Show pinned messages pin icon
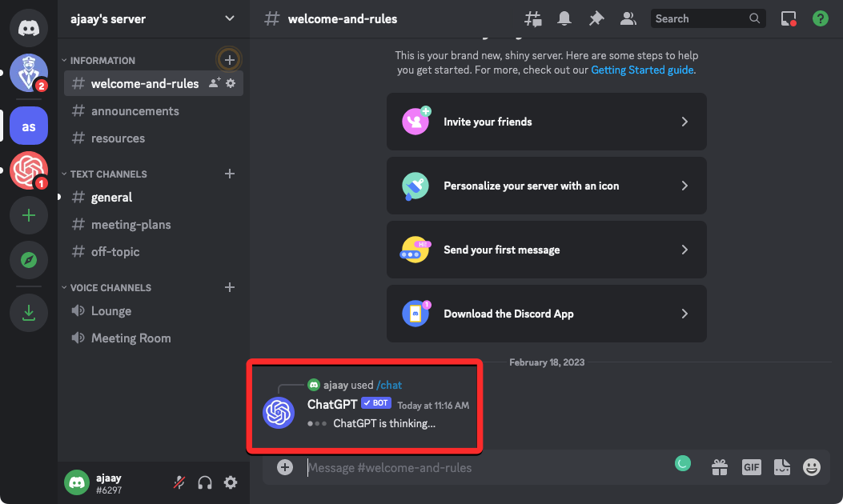This screenshot has height=504, width=843. (x=596, y=19)
